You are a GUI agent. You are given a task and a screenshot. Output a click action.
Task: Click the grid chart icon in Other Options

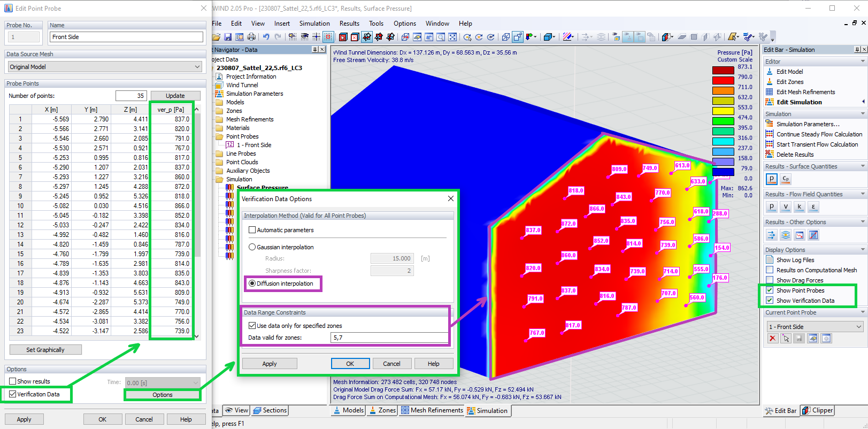point(813,235)
